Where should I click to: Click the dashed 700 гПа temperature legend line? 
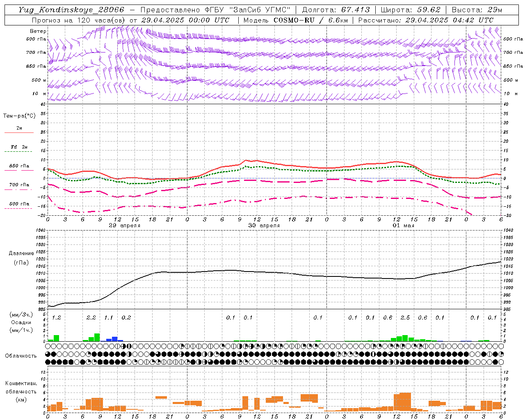[x=19, y=189]
